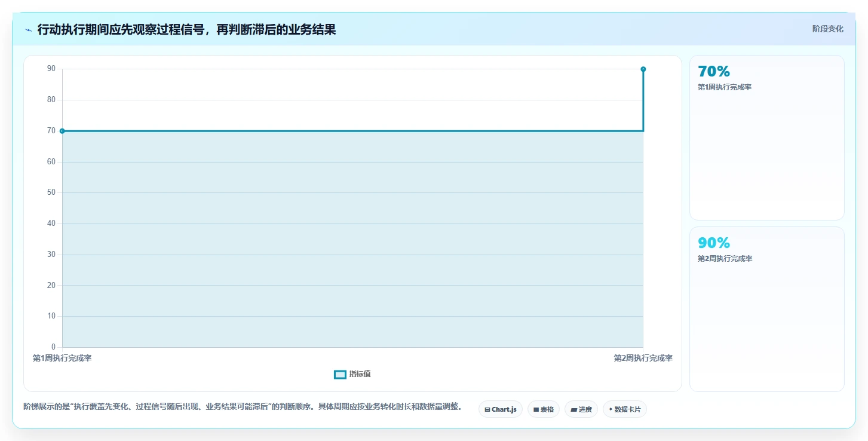This screenshot has width=868, height=441.
Task: Select the 数据卡片 tag chip
Action: 625,409
